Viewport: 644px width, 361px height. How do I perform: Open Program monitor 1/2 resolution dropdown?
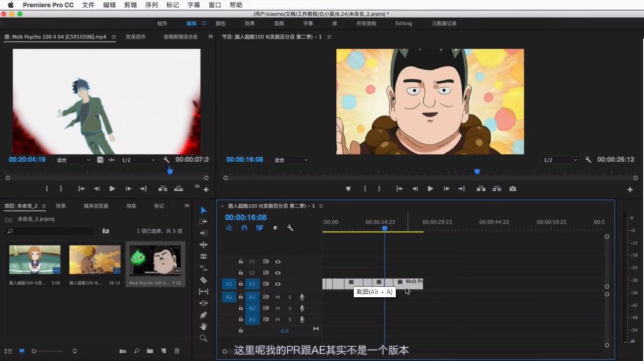coord(560,160)
